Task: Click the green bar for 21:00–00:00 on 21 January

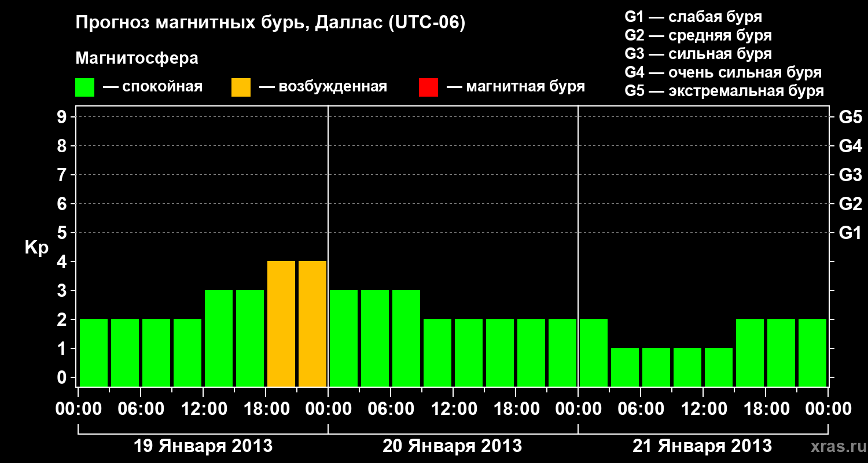Action: (x=812, y=352)
